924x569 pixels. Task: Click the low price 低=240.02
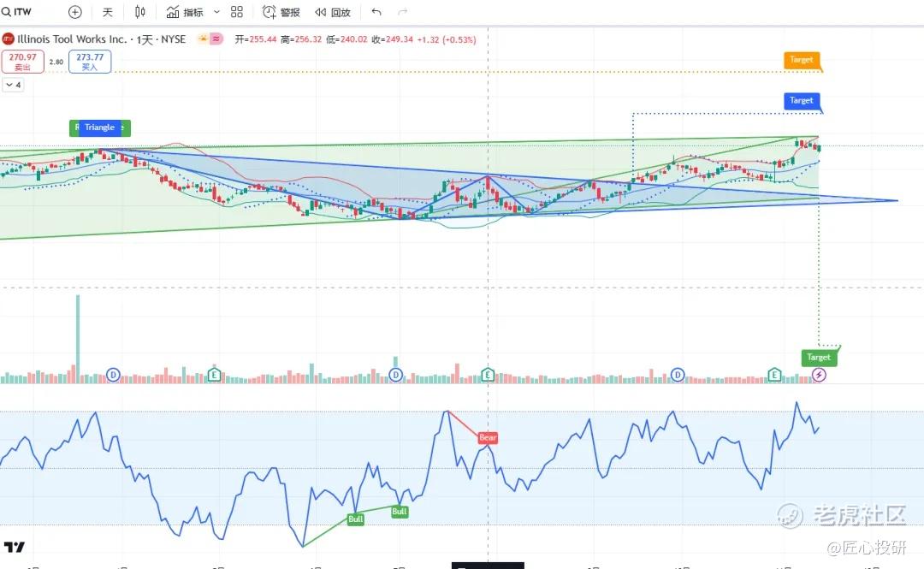[346, 39]
